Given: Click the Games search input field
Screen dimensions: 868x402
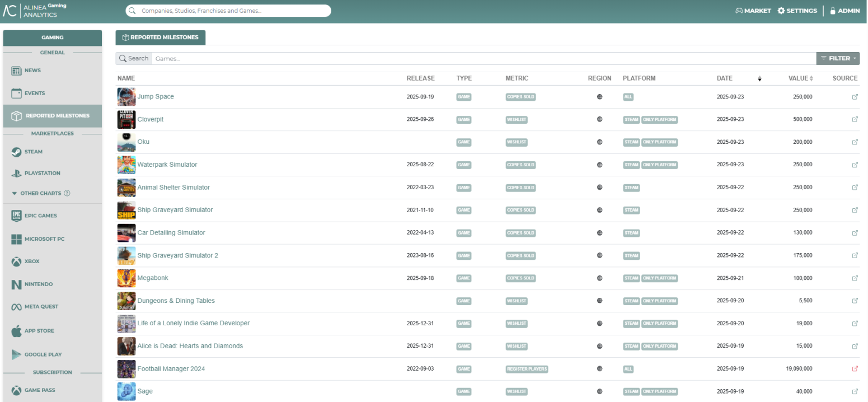Looking at the screenshot, I should [x=484, y=58].
